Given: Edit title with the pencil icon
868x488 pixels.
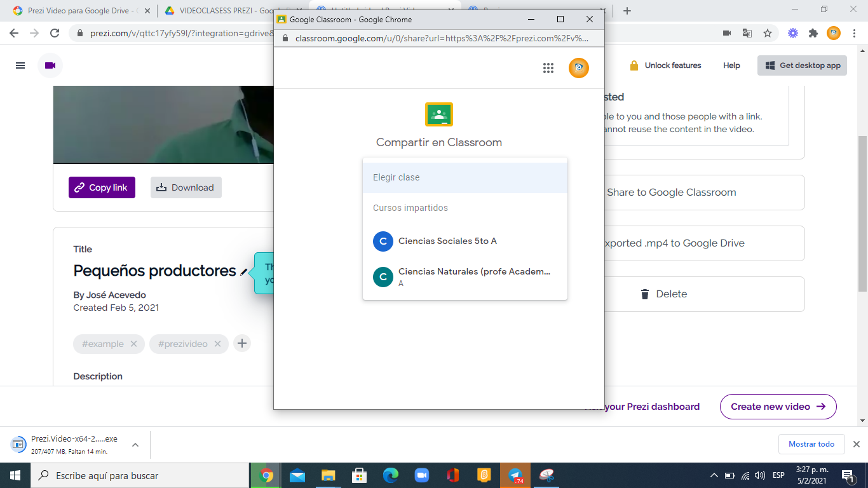Looking at the screenshot, I should pyautogui.click(x=243, y=272).
